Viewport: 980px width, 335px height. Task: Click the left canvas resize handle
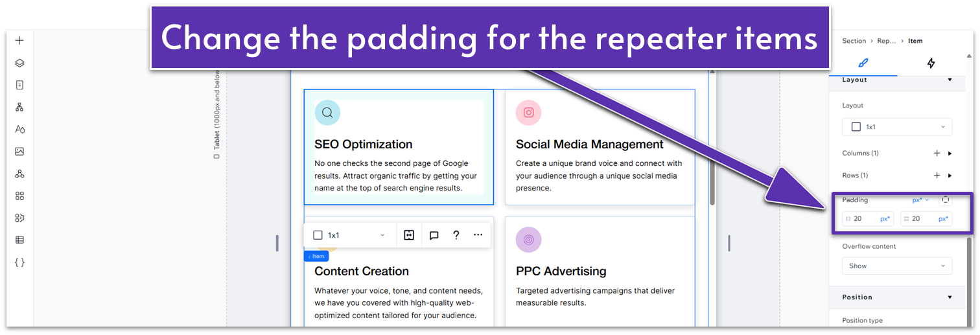point(277,243)
